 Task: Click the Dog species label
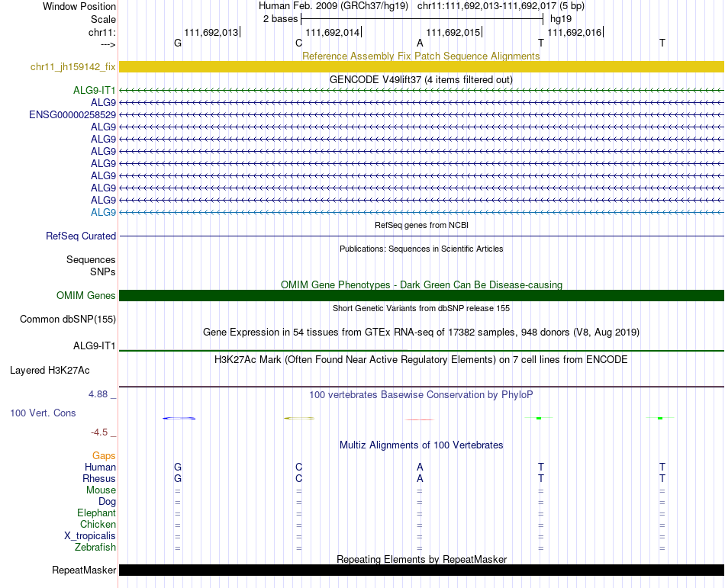[107, 502]
